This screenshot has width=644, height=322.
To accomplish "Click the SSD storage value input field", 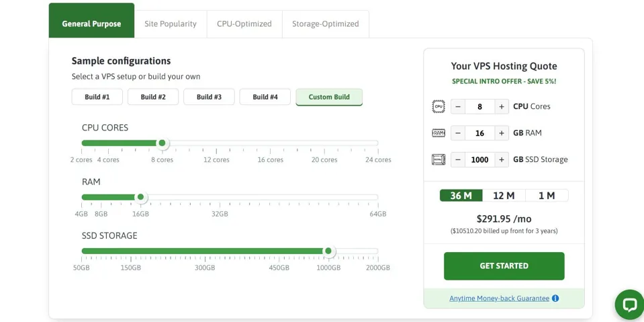I will (479, 159).
